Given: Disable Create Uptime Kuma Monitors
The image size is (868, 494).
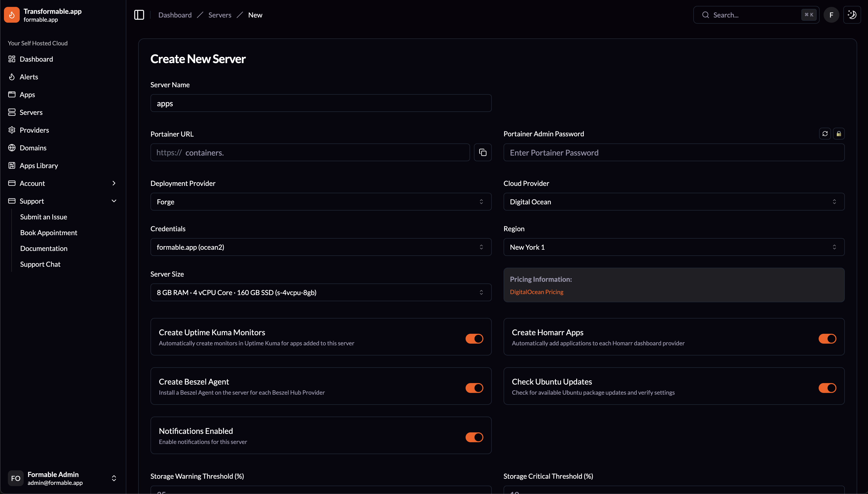Looking at the screenshot, I should tap(474, 338).
